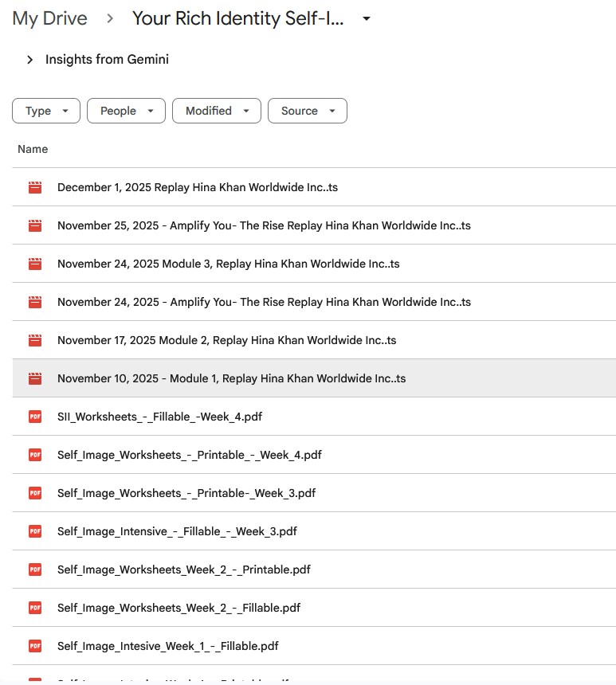Select November 25 Amplify You Replay file

(x=264, y=226)
